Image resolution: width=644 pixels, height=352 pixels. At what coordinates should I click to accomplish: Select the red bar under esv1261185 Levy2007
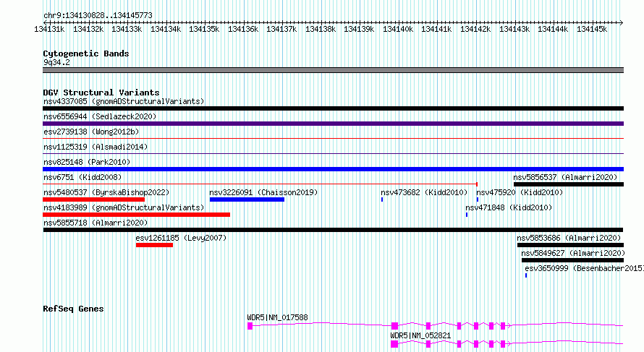tap(154, 245)
